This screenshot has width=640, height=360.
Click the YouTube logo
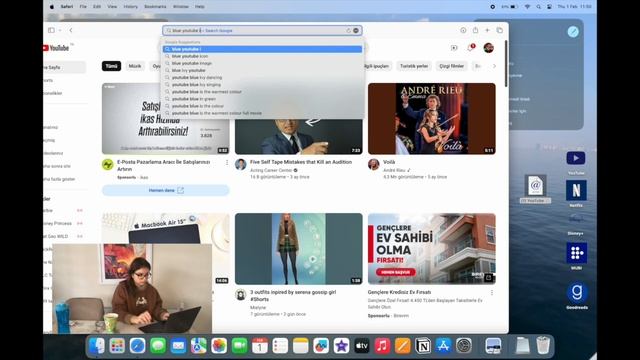click(x=56, y=48)
